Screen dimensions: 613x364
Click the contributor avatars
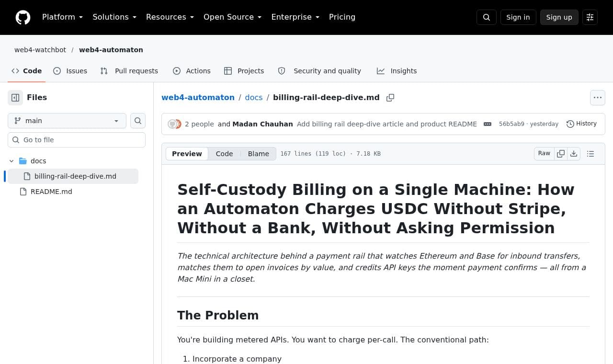(175, 124)
